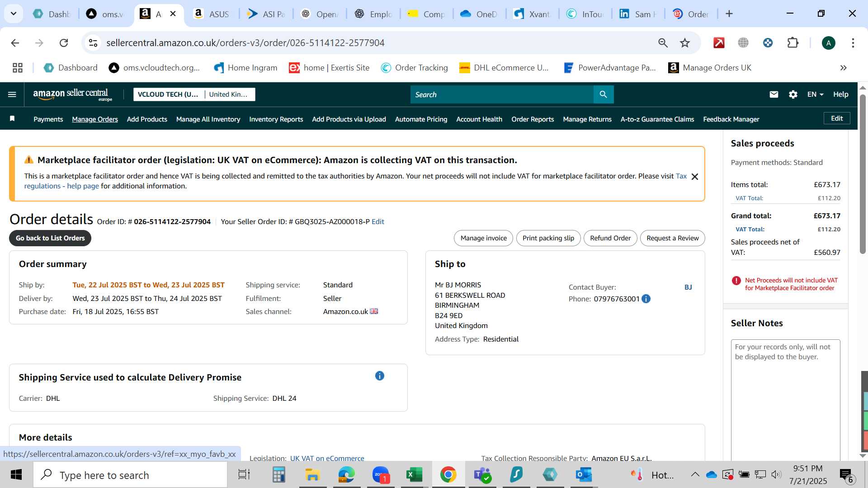Open the Manage Orders UK bookmark
868x488 pixels.
coord(709,68)
